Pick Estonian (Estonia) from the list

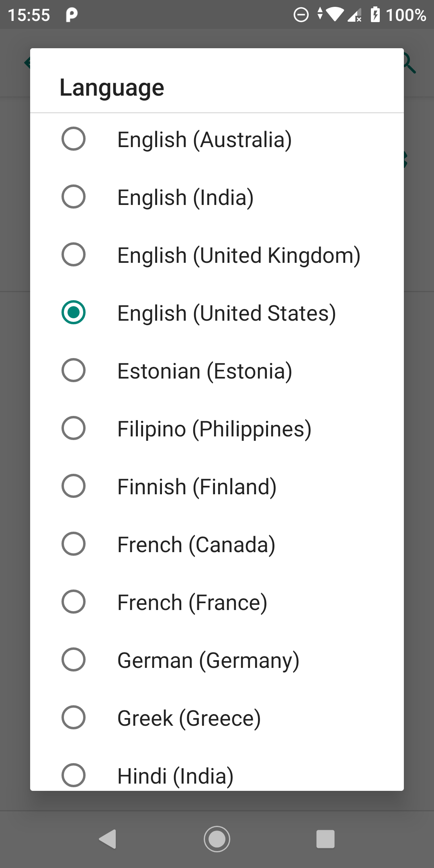(x=74, y=371)
